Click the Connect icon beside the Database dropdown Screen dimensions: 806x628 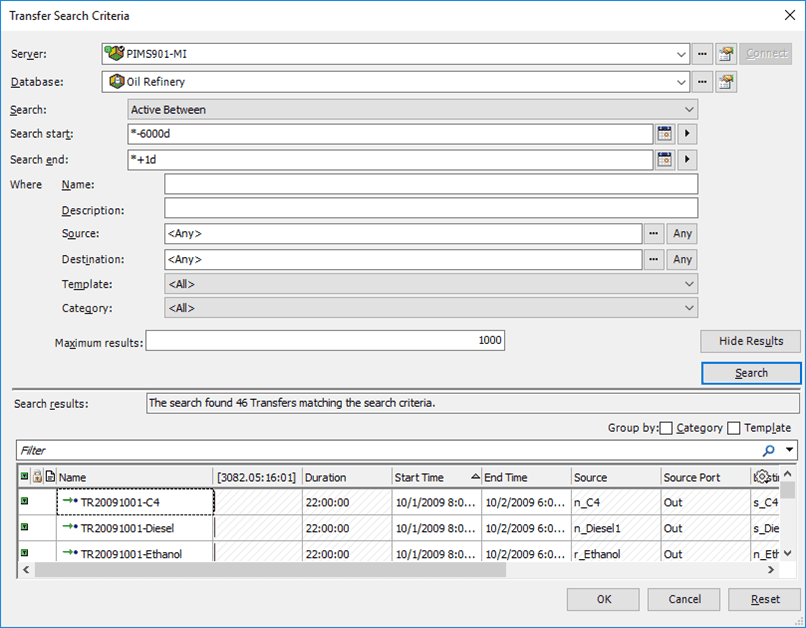726,81
